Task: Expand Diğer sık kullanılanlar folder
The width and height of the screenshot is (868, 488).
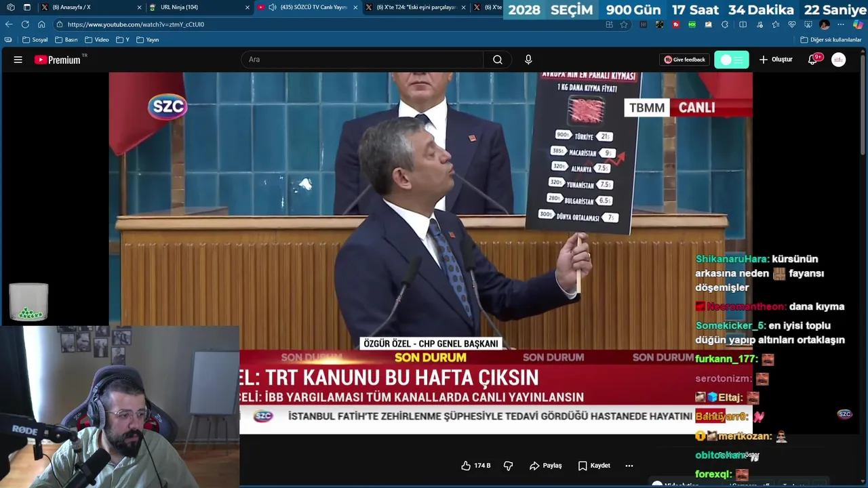Action: [x=831, y=40]
